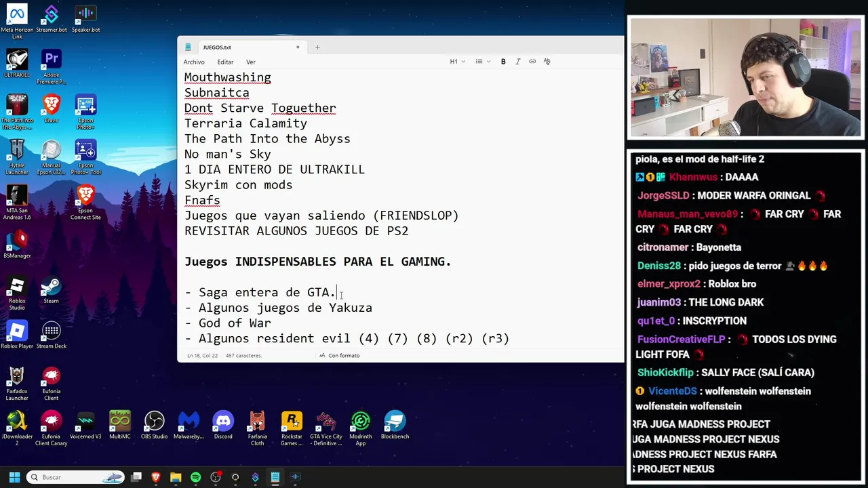Select Modrinth App desktop icon
Image resolution: width=868 pixels, height=488 pixels.
[x=360, y=428]
